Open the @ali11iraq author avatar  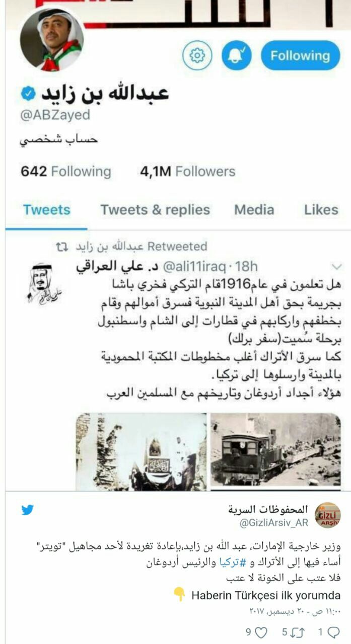(42, 283)
